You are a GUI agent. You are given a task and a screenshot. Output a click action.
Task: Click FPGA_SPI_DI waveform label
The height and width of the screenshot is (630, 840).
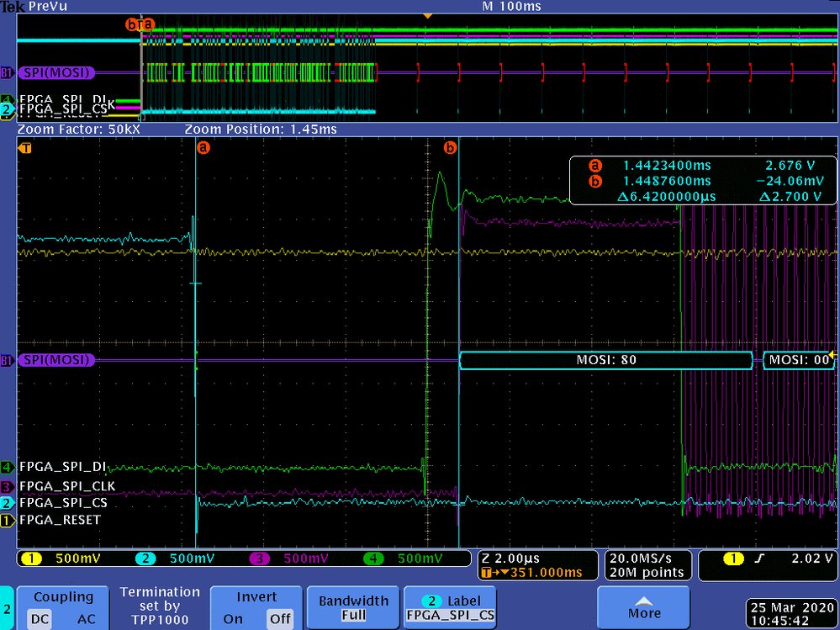(63, 467)
